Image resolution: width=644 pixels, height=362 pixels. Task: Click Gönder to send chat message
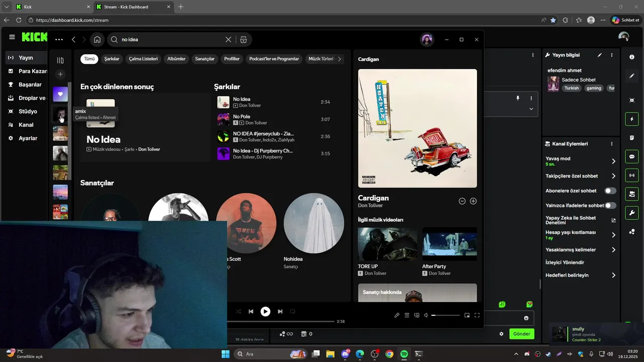[522, 334]
